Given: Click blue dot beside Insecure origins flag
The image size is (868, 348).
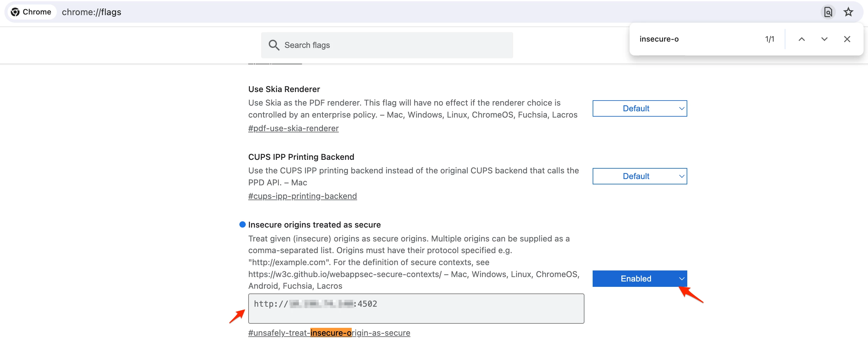Looking at the screenshot, I should 242,225.
